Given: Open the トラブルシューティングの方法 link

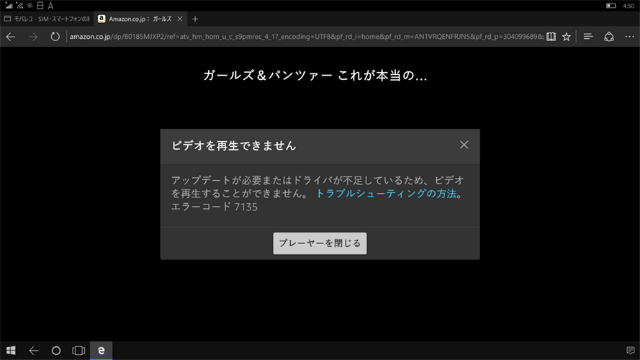Looking at the screenshot, I should tap(386, 193).
